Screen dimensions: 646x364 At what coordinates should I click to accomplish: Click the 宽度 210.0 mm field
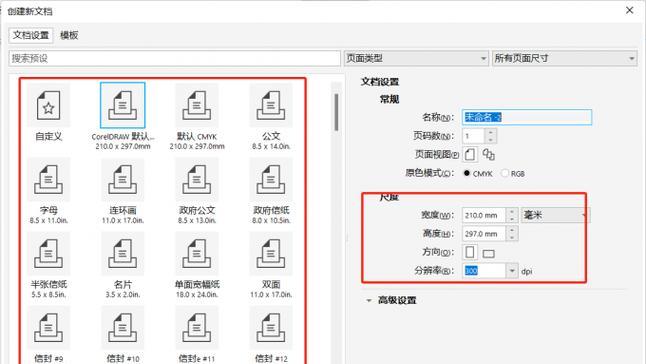point(484,215)
